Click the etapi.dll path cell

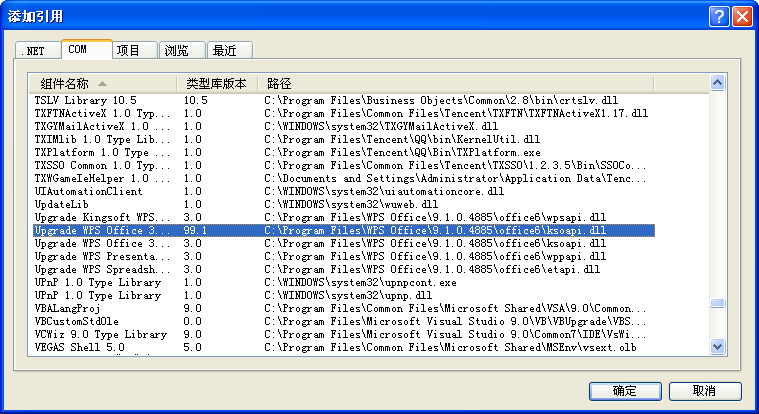[432, 270]
